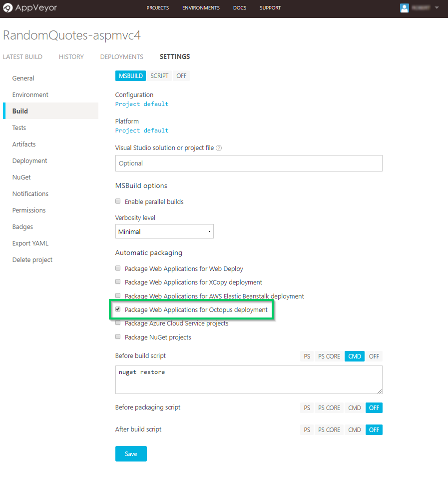
Task: Select Tests in the settings sidebar
Action: 19,127
